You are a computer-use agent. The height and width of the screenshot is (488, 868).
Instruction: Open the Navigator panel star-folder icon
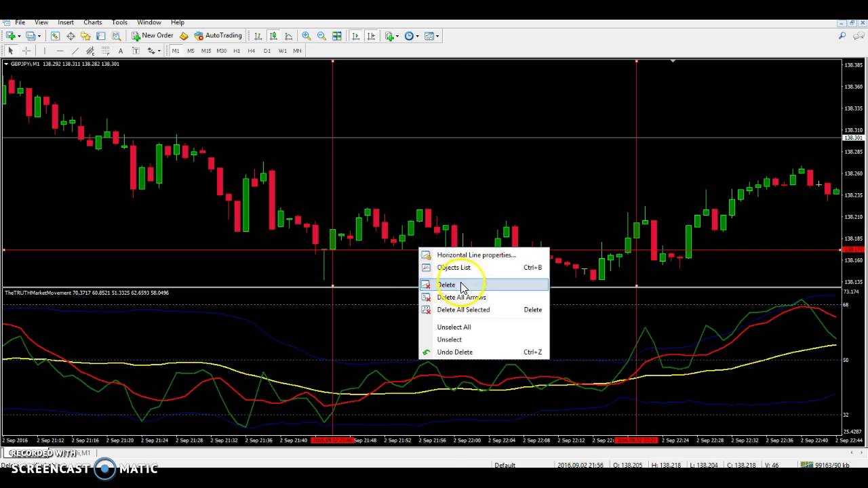tap(85, 36)
